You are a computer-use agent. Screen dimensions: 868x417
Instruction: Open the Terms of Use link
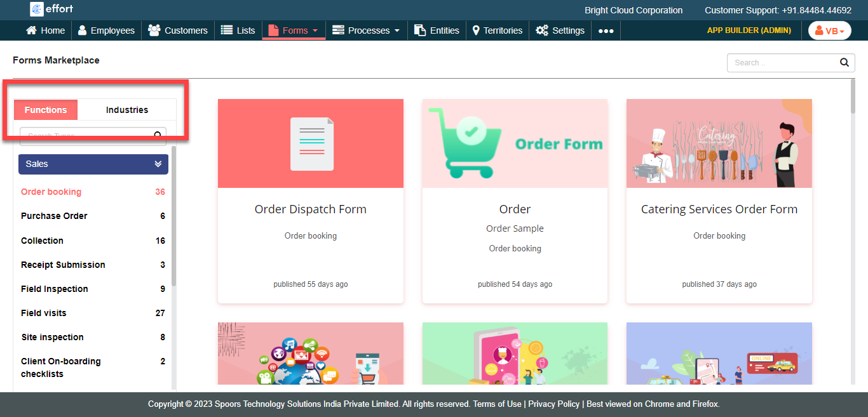pyautogui.click(x=497, y=404)
